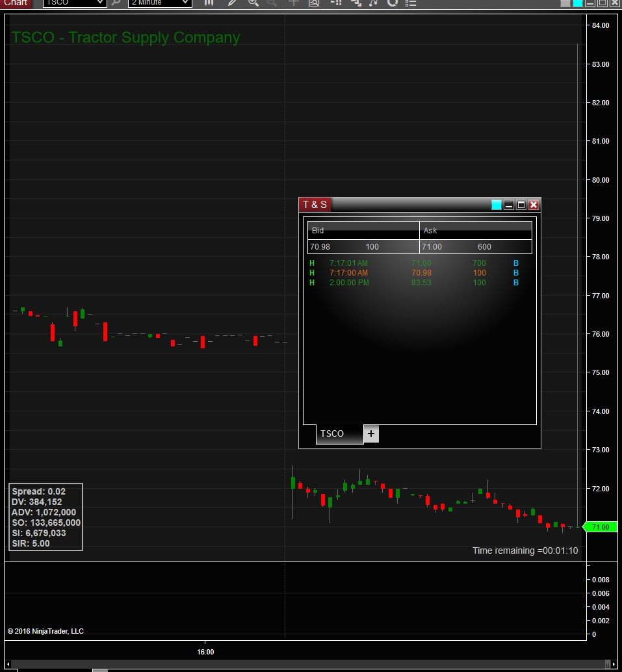Screen dimensions: 622x672
Task: Click the cyan link square in T & S window
Action: tap(497, 205)
